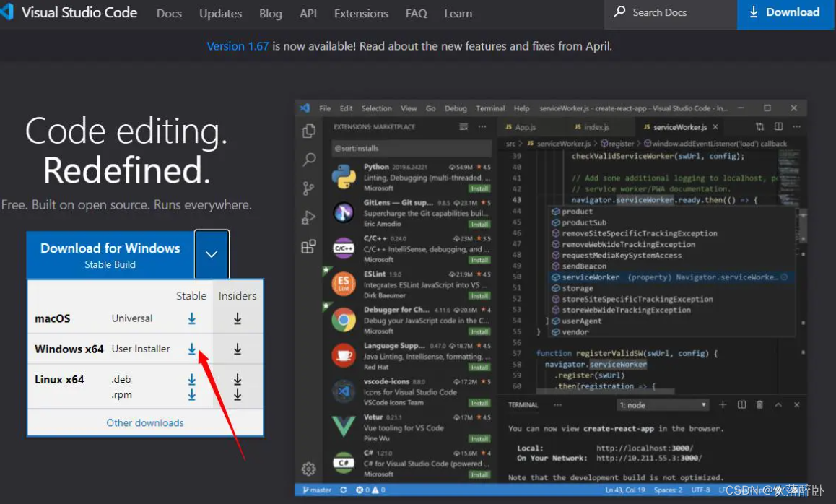Image resolution: width=836 pixels, height=504 pixels.
Task: Install the Vetur extension
Action: 479,439
